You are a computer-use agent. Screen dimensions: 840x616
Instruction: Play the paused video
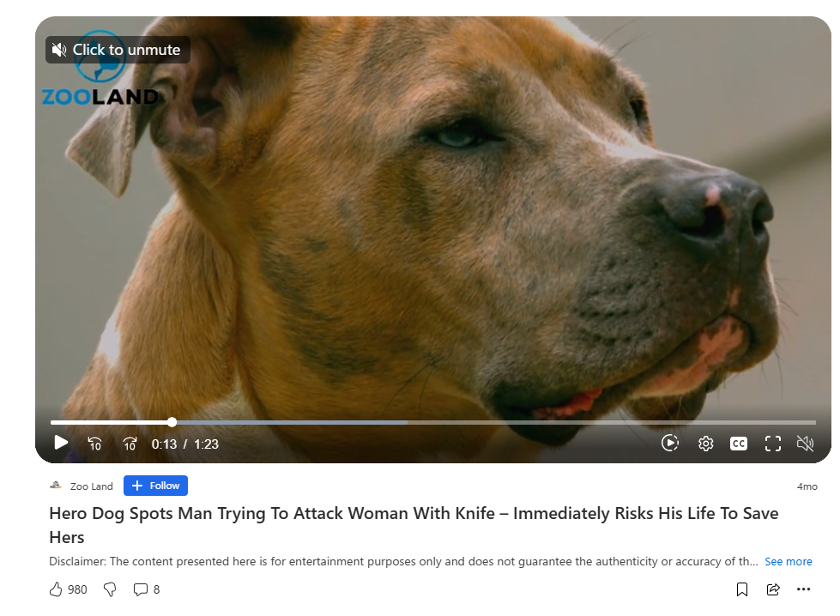pos(61,443)
